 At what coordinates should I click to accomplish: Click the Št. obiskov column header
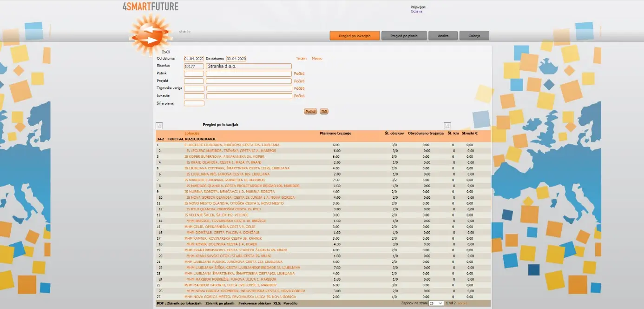pyautogui.click(x=394, y=134)
